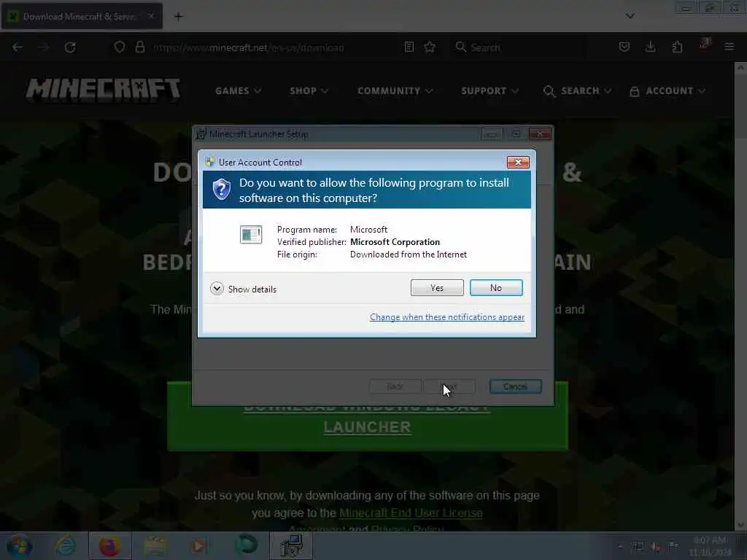Open a new browser tab
The image size is (747, 560).
click(x=178, y=17)
